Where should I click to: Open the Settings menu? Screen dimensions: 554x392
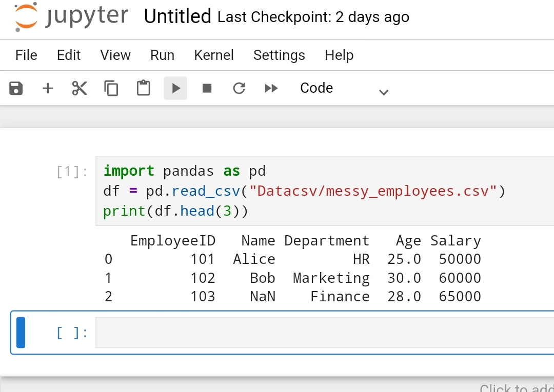(x=279, y=55)
